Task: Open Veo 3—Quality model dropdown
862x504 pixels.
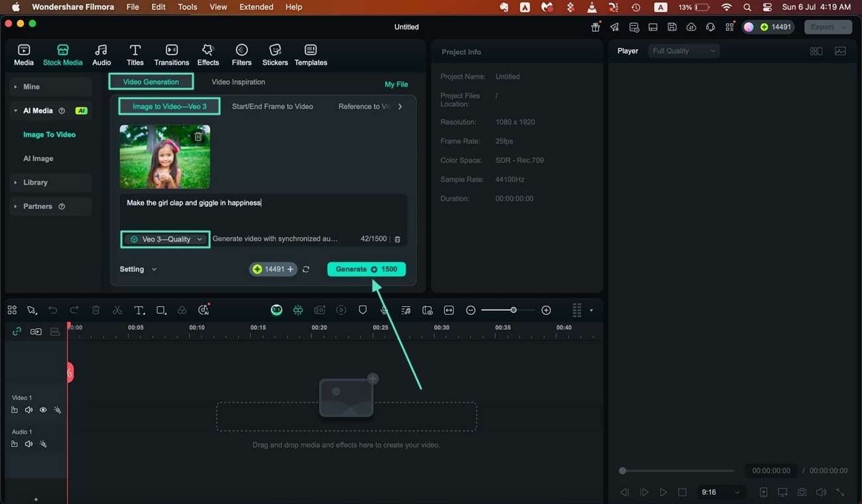Action: click(x=166, y=239)
